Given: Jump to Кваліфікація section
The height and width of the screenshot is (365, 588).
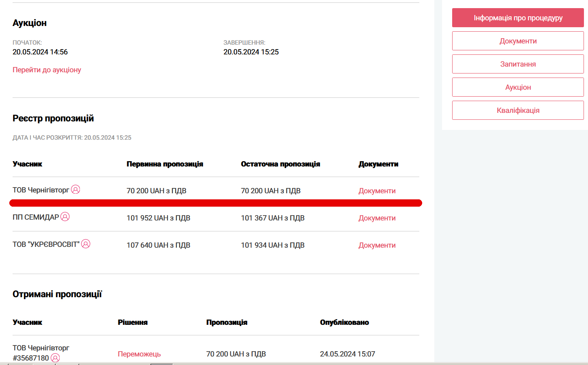Looking at the screenshot, I should coord(518,110).
